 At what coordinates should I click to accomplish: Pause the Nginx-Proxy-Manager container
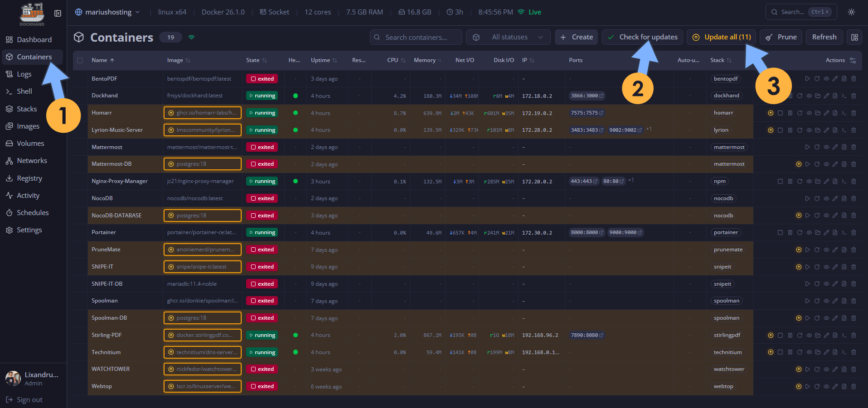[x=790, y=181]
